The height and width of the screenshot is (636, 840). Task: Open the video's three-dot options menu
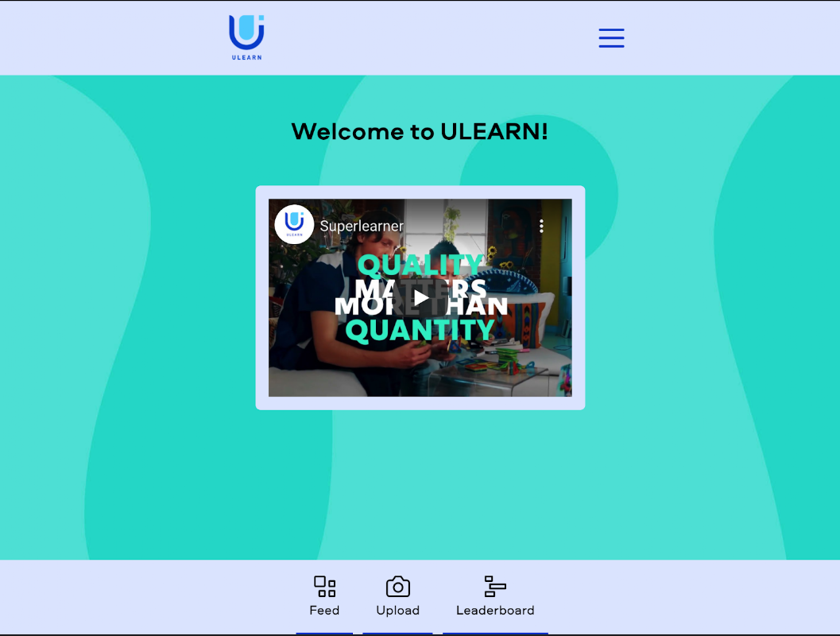point(542,226)
